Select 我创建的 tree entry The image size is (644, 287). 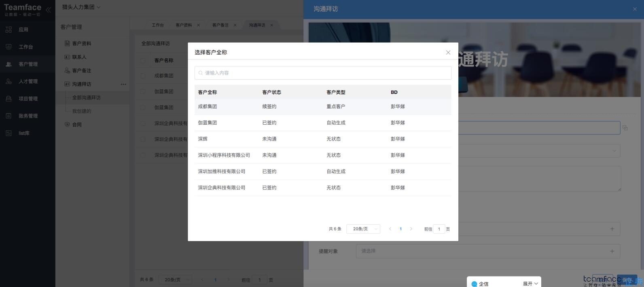[81, 111]
